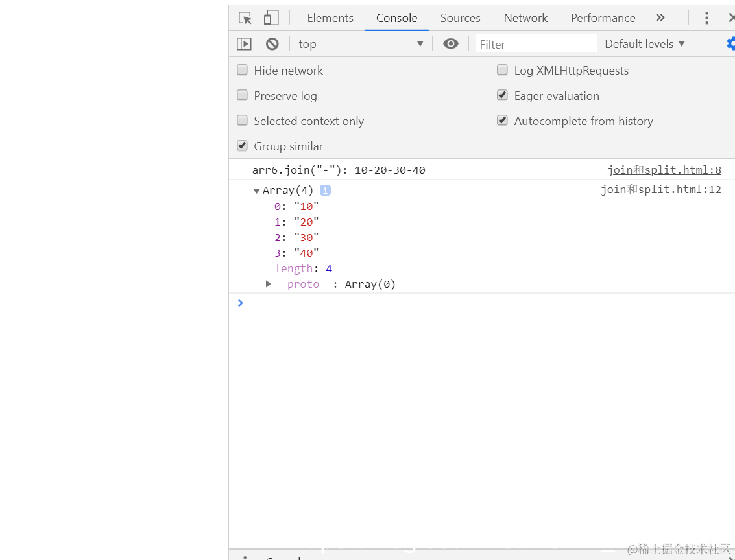Select array entry 2: "30"
This screenshot has width=735, height=560.
point(296,237)
